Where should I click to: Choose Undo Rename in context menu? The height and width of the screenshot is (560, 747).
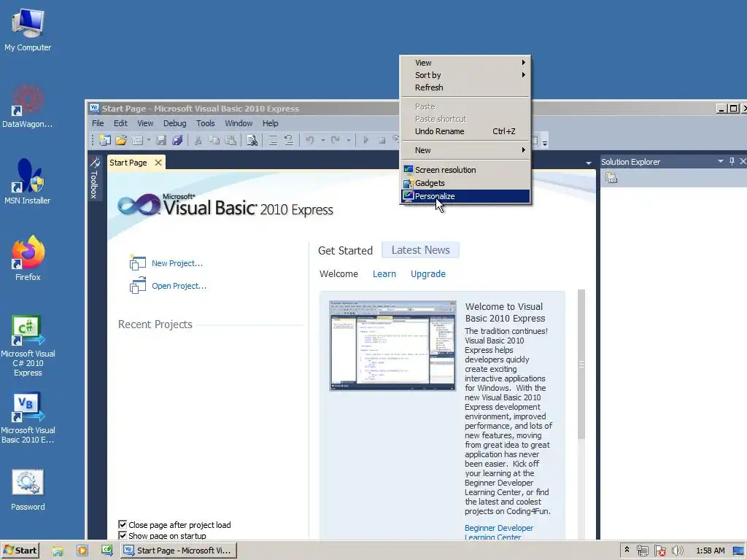pyautogui.click(x=465, y=131)
